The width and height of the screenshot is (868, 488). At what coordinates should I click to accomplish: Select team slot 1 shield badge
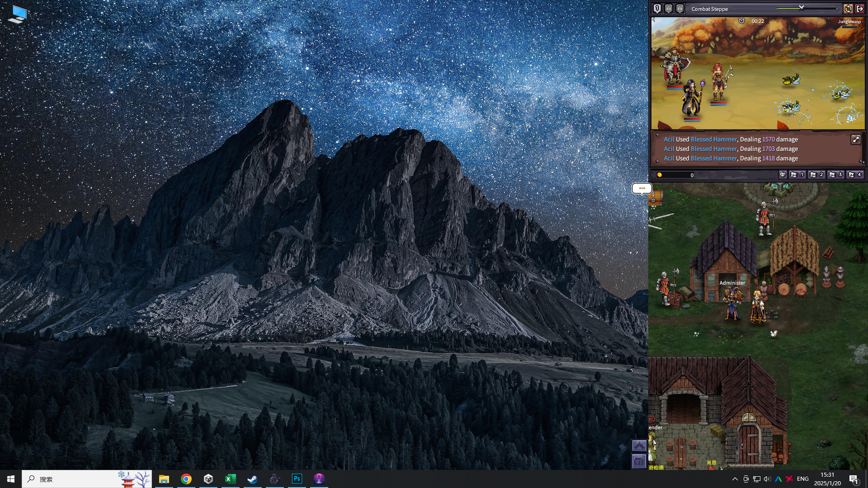(x=657, y=9)
